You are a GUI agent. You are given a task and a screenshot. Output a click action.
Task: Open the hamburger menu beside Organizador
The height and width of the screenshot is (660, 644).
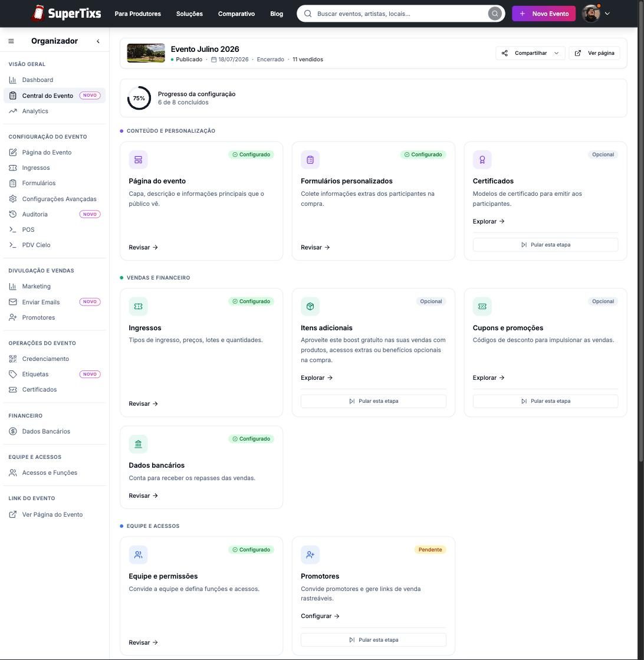point(11,41)
